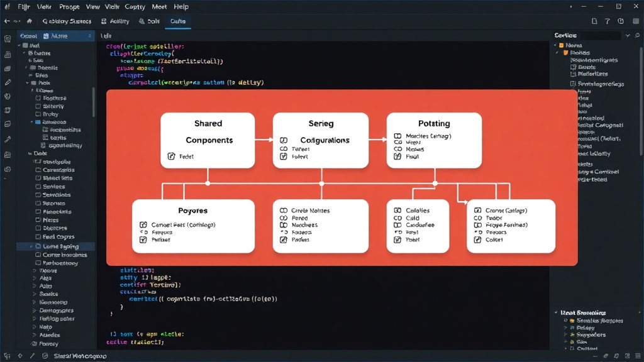The height and width of the screenshot is (362, 644).
Task: Click the blue folder icon in the left tree
Action: (x=38, y=122)
